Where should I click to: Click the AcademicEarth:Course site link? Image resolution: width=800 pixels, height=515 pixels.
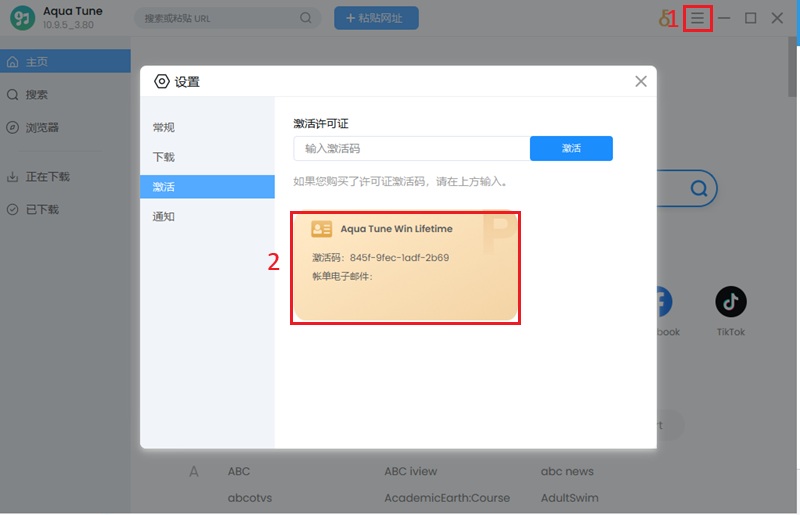click(x=447, y=498)
